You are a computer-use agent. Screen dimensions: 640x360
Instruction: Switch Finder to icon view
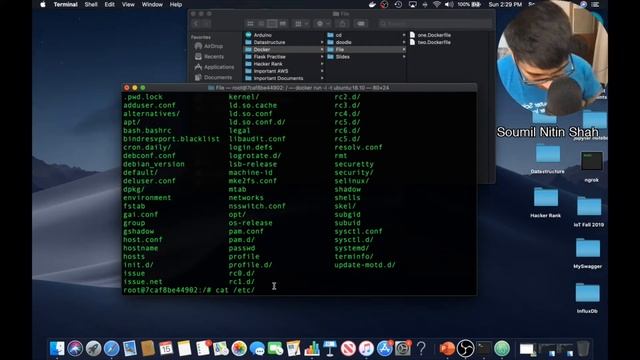pyautogui.click(x=251, y=24)
